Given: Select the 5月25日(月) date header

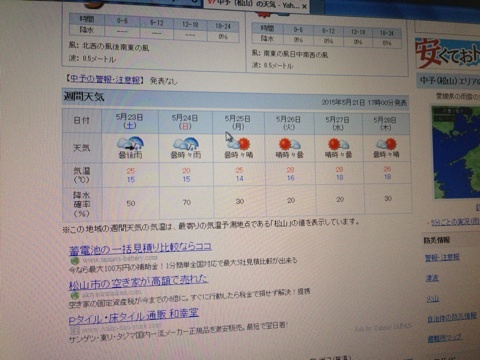Looking at the screenshot, I should pyautogui.click(x=237, y=122).
